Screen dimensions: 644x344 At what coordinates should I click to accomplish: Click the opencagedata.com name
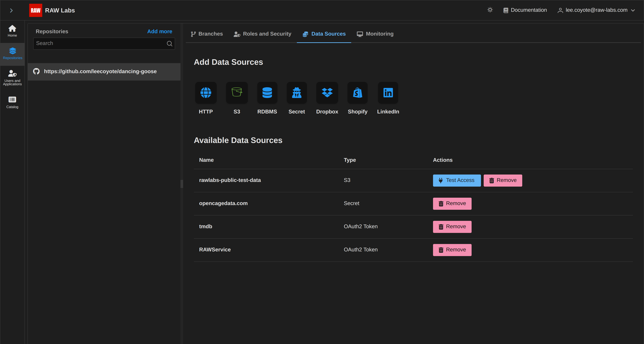click(x=223, y=203)
